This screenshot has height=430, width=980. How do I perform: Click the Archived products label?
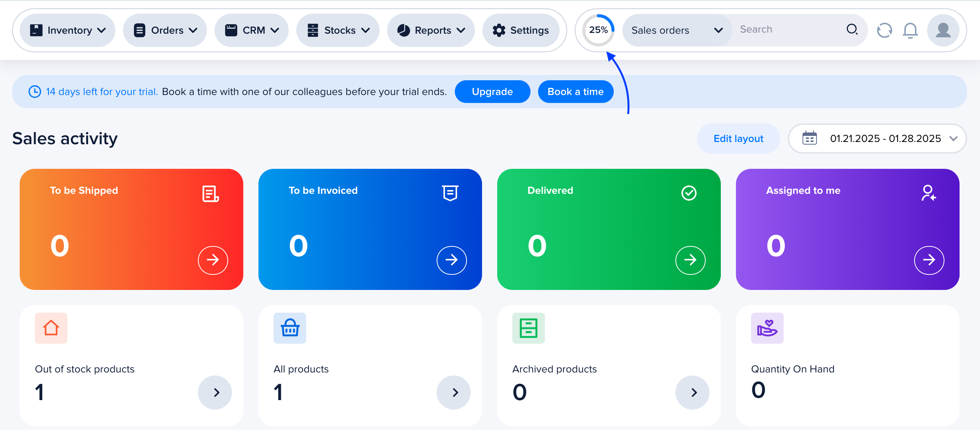pos(554,369)
